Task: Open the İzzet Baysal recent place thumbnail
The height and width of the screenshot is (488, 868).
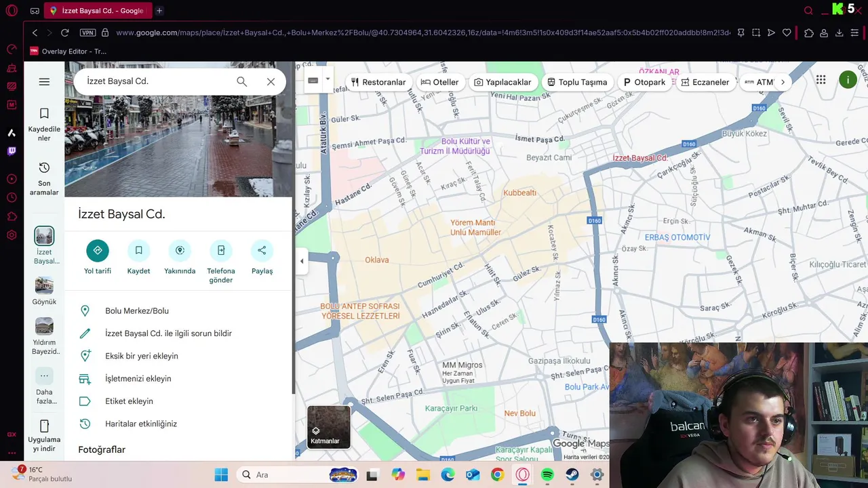Action: tap(44, 236)
